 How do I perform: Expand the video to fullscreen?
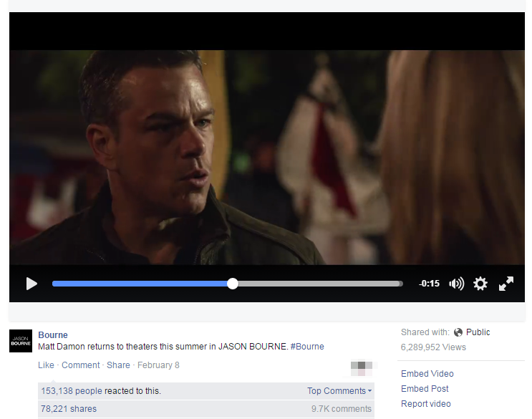[506, 284]
